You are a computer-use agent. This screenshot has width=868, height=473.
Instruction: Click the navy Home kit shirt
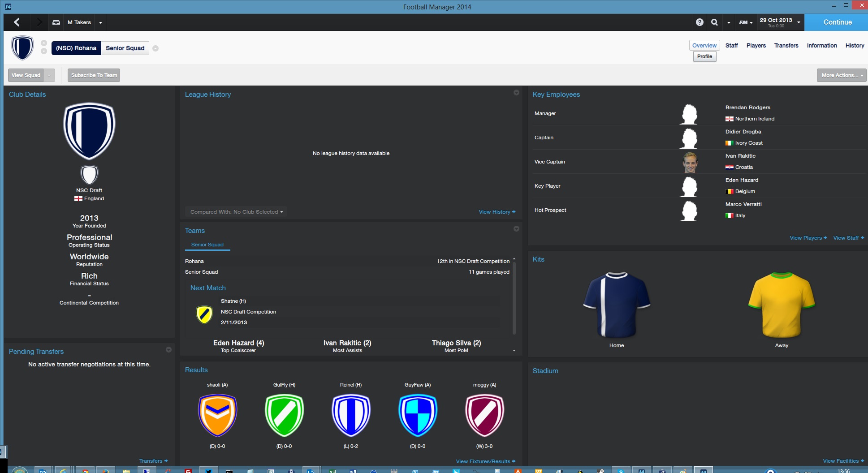[616, 305]
